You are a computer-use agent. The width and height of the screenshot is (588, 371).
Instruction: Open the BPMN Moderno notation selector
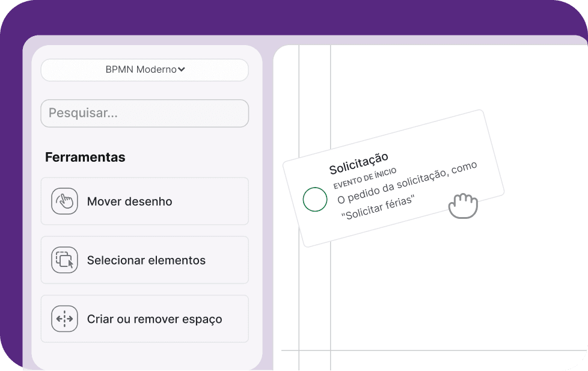144,70
